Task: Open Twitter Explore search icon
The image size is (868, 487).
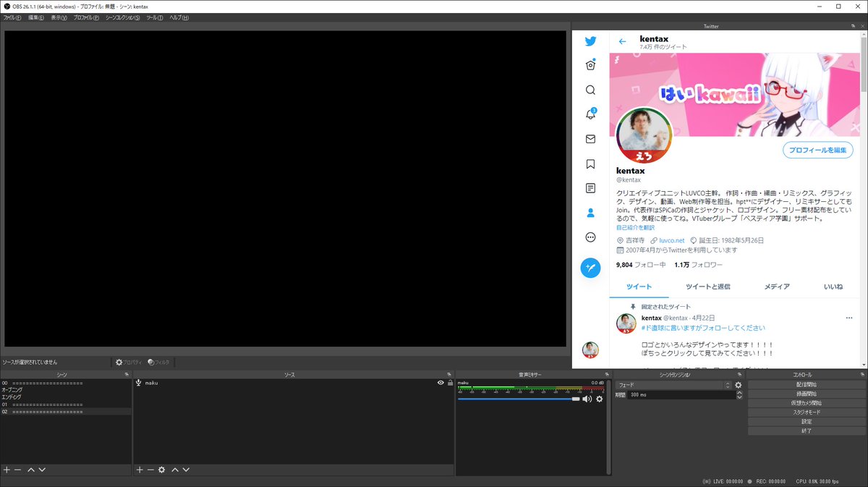Action: (590, 90)
